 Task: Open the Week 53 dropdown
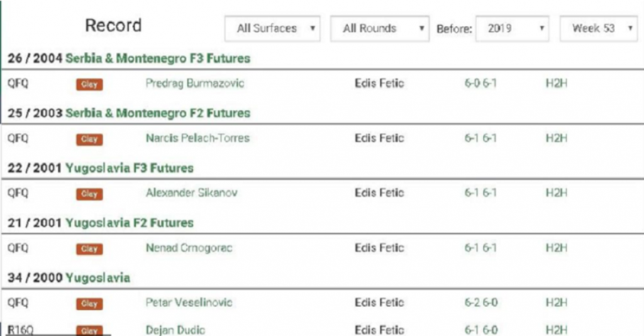(x=599, y=29)
